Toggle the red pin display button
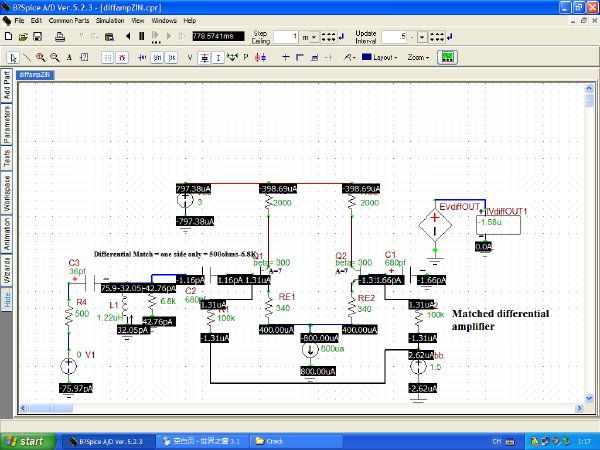 (x=122, y=58)
